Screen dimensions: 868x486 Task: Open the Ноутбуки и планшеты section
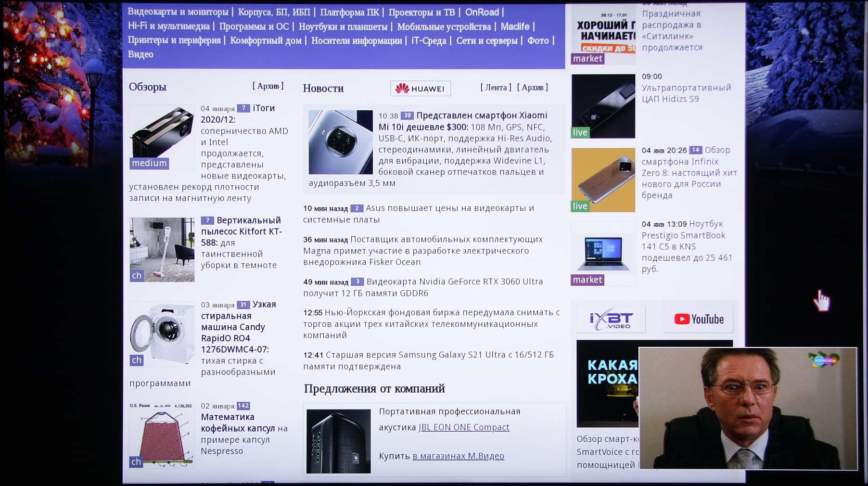coord(343,26)
